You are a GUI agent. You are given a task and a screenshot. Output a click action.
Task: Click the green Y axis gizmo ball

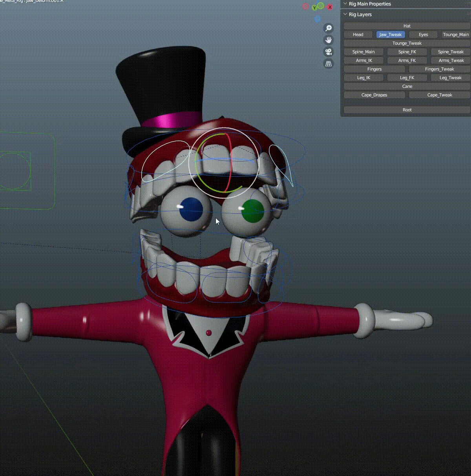point(314,8)
